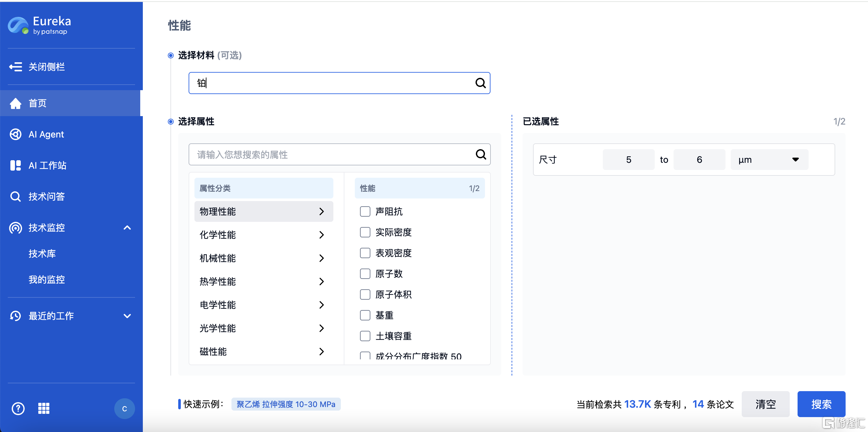Check the 成分分布广度指数 50 checkbox

(365, 356)
